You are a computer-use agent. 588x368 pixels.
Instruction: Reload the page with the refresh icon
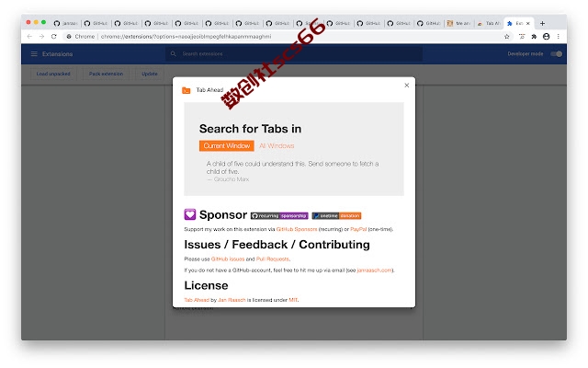[x=53, y=37]
